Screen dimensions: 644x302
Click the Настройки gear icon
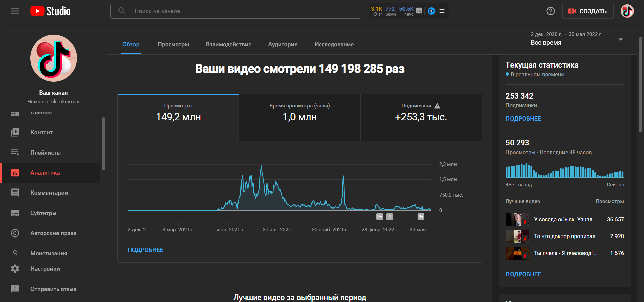point(15,269)
